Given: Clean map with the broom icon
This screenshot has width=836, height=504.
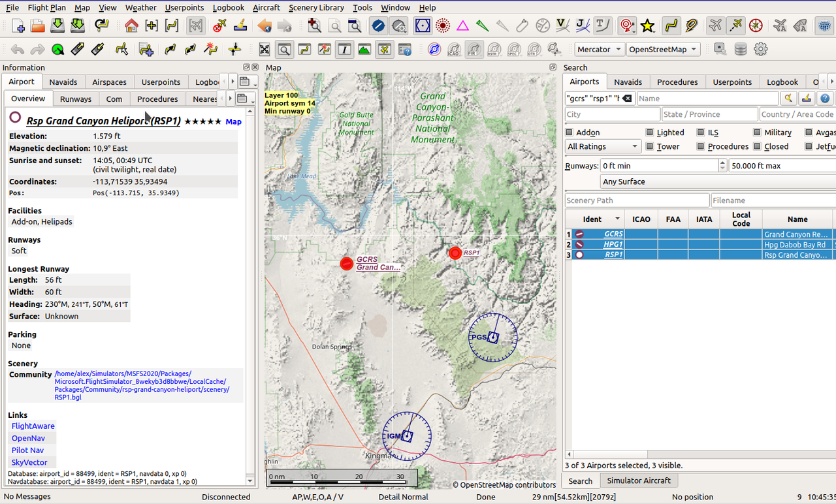Looking at the screenshot, I should click(240, 26).
